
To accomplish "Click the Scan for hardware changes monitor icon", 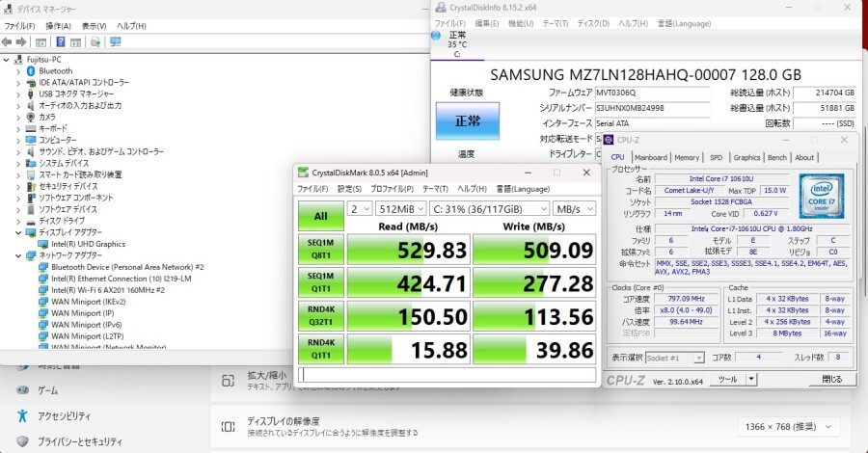I will (115, 42).
